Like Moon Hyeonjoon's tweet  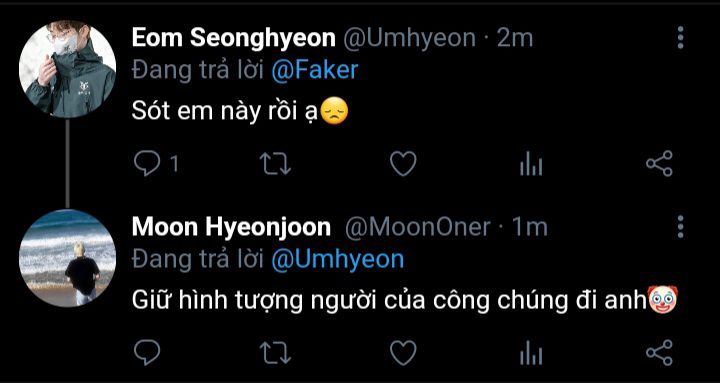pos(403,353)
